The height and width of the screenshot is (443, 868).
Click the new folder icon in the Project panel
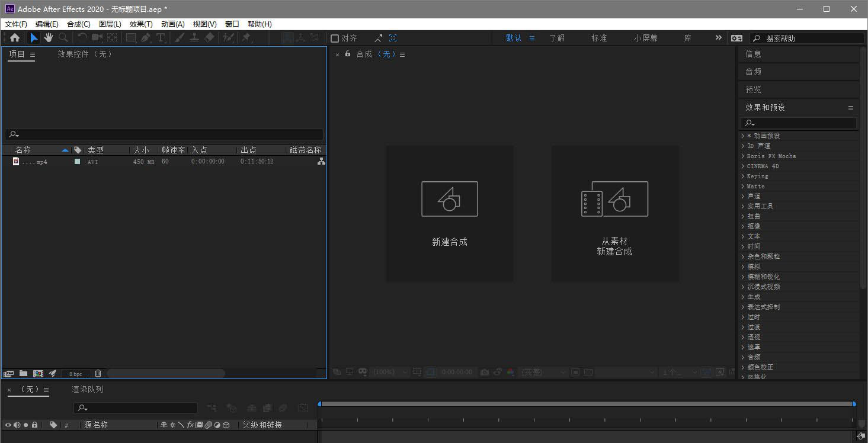click(23, 374)
